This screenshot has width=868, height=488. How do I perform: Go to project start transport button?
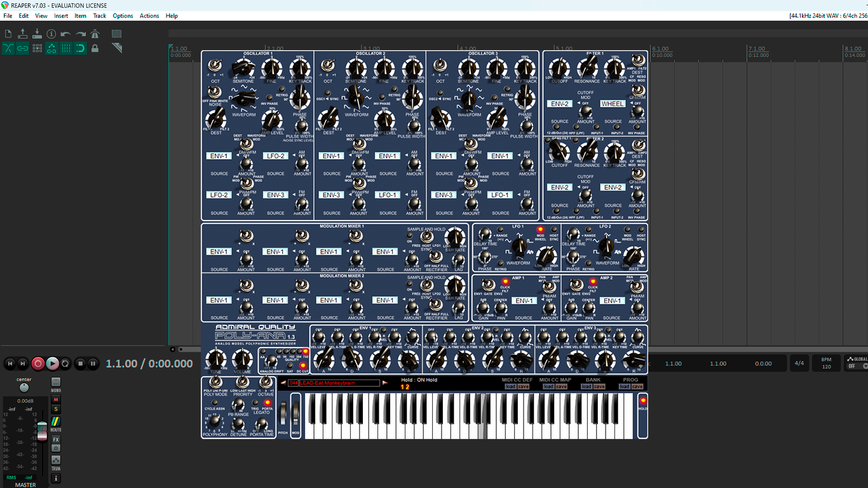point(10,363)
